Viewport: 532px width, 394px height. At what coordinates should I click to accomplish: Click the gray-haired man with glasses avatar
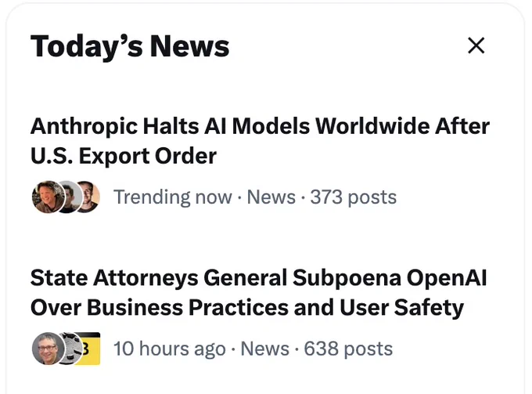[x=48, y=349]
